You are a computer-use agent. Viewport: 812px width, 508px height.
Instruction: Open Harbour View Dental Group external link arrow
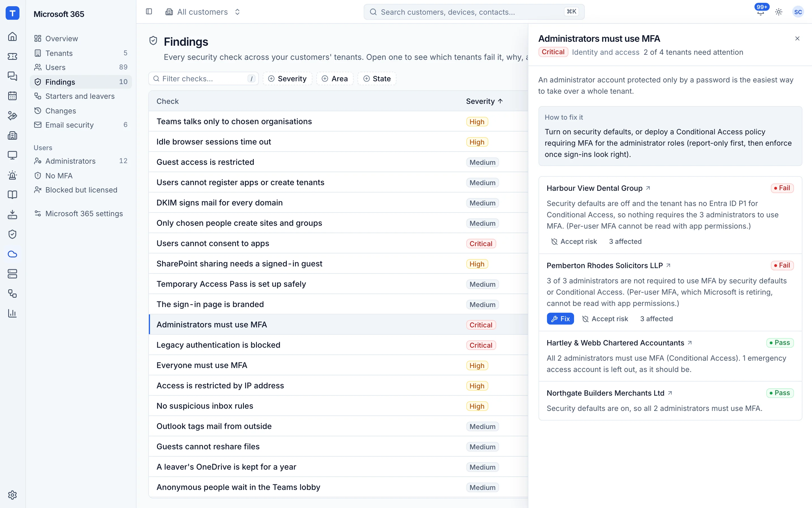pos(648,188)
